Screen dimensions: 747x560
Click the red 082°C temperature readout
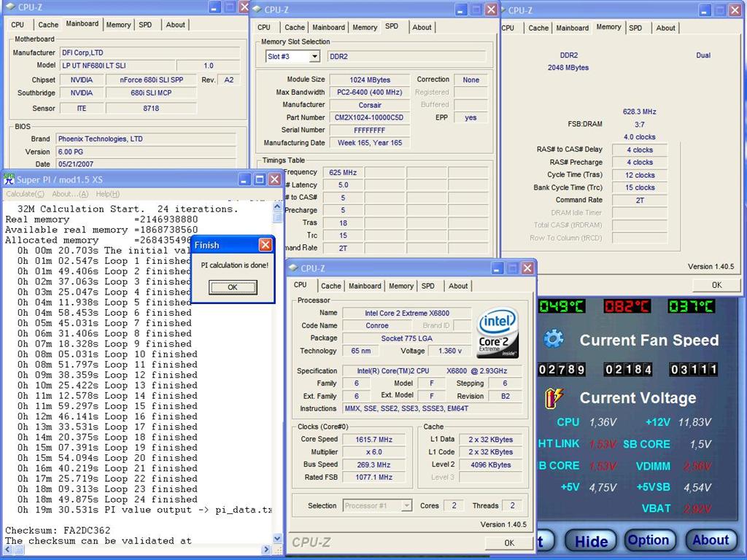coord(626,306)
